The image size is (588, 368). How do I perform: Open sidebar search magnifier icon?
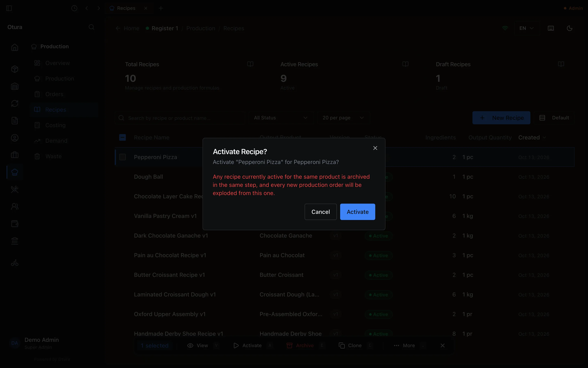pyautogui.click(x=91, y=27)
